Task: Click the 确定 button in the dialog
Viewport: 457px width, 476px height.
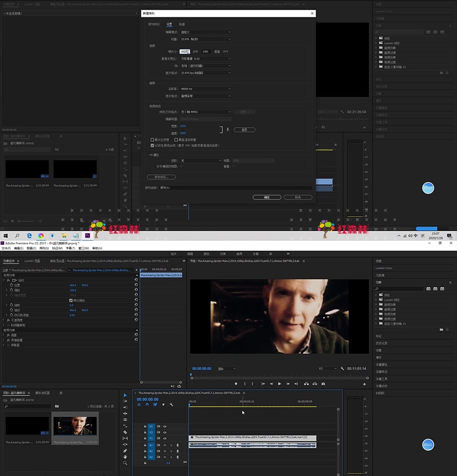Action: [x=267, y=197]
